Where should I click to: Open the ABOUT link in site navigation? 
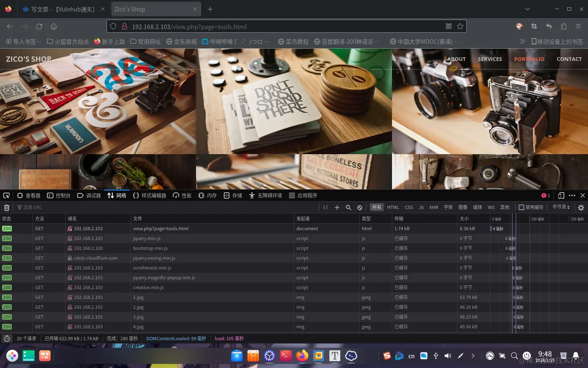[x=457, y=59]
